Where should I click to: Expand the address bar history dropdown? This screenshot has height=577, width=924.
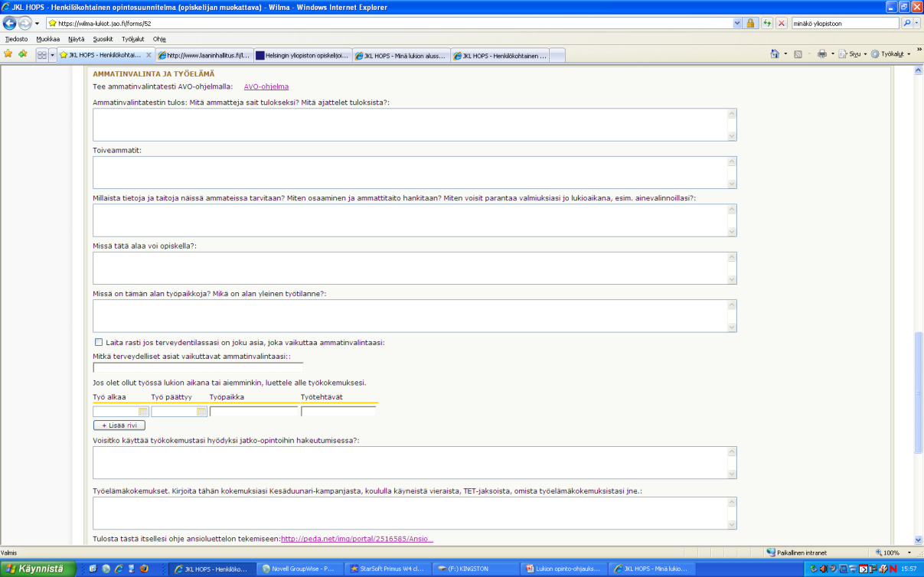[737, 23]
